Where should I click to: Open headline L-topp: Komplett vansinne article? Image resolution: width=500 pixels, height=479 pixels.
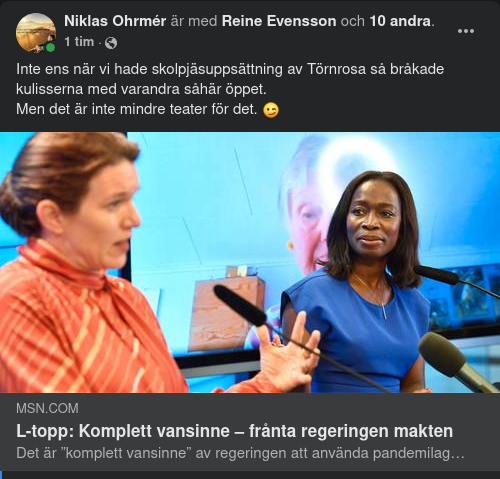pos(234,431)
